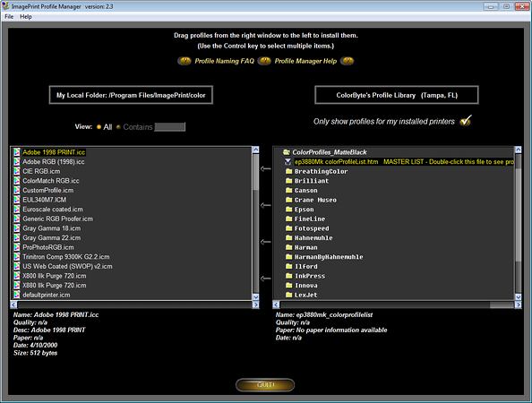Screen dimensions: 532x403
Task: Click the InkPress folder icon
Action: [288, 276]
